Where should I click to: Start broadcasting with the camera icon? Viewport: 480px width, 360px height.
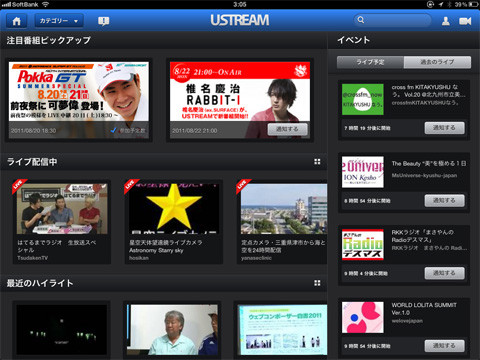click(x=465, y=21)
